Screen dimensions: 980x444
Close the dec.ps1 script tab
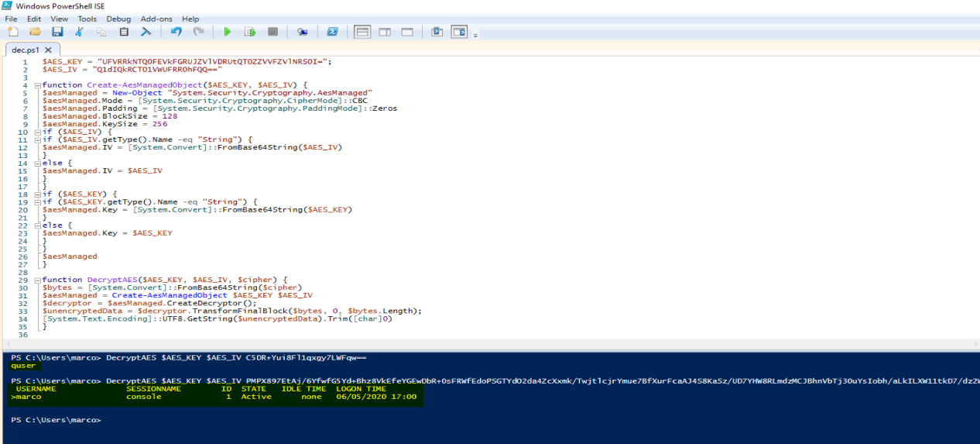[47, 50]
